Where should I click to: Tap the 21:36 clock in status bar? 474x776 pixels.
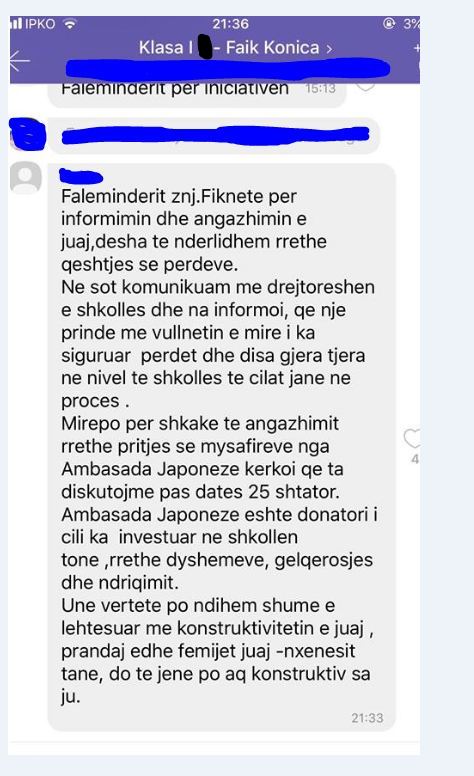[230, 24]
